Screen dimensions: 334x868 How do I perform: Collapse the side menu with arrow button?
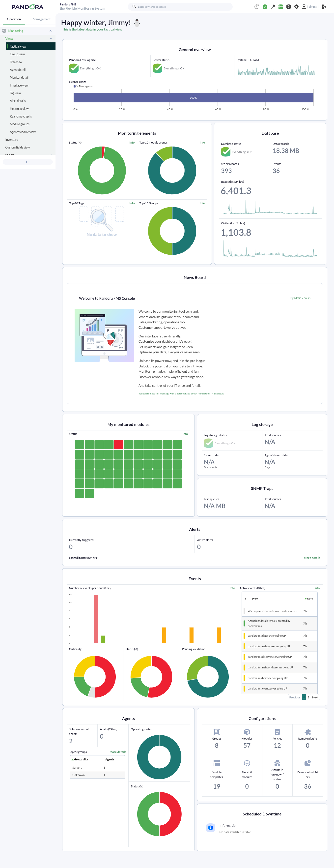[28, 162]
